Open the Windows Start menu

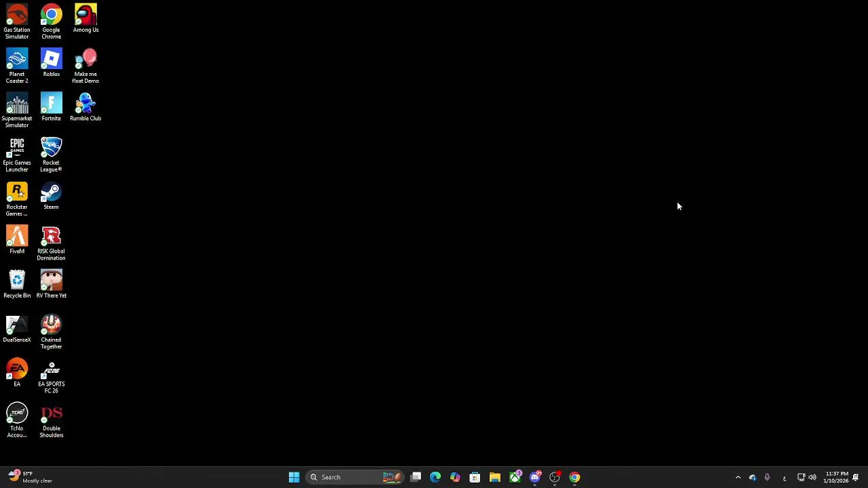click(x=294, y=477)
